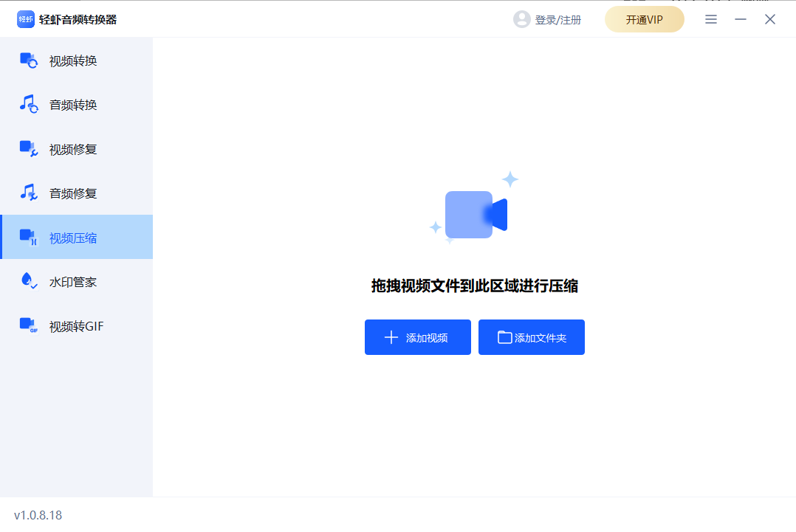This screenshot has width=796, height=532.
Task: Click the 开通VIP button
Action: [x=644, y=19]
